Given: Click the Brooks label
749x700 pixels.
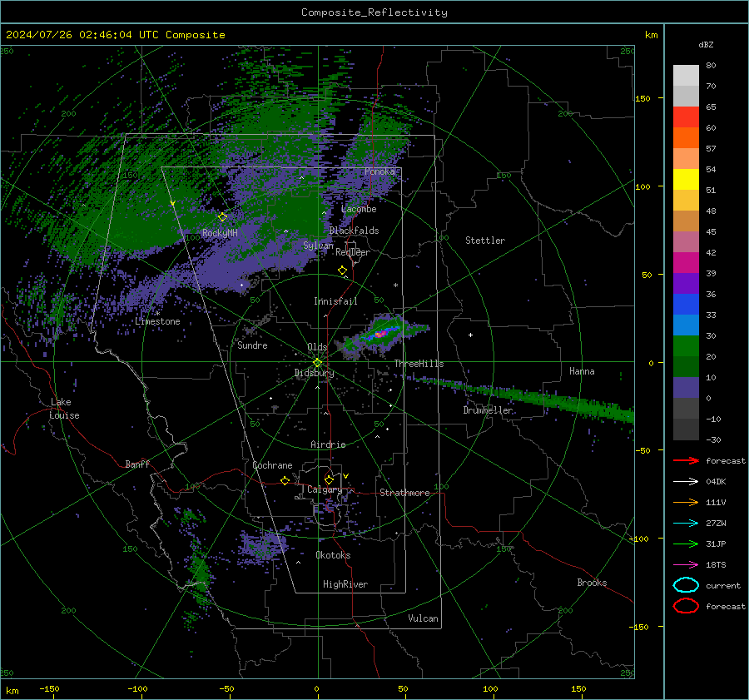Looking at the screenshot, I should [x=592, y=583].
